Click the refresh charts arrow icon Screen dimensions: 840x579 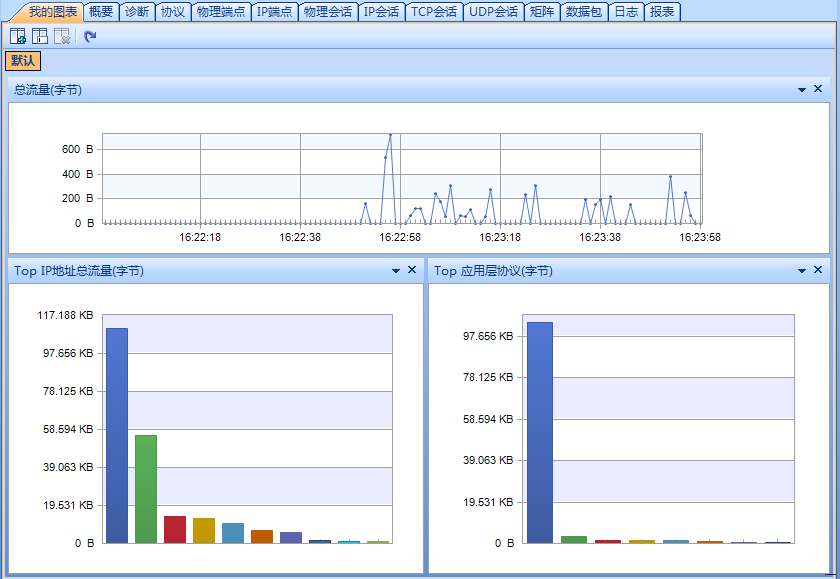click(91, 36)
